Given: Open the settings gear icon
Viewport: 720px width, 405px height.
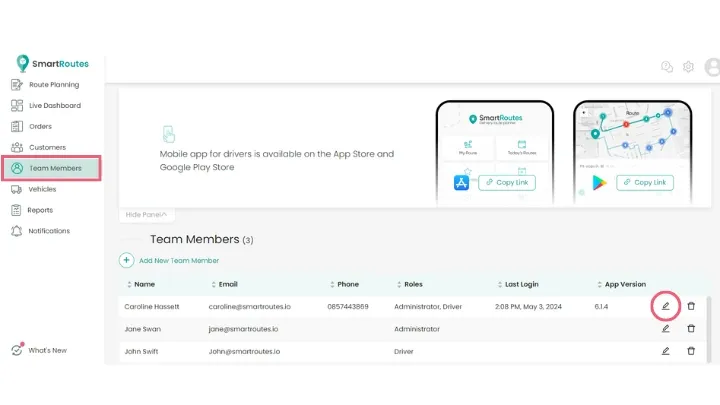Looking at the screenshot, I should [688, 67].
